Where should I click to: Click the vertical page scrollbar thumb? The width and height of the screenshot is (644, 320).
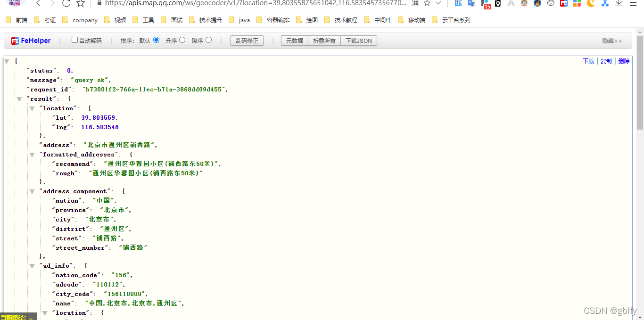[x=640, y=82]
